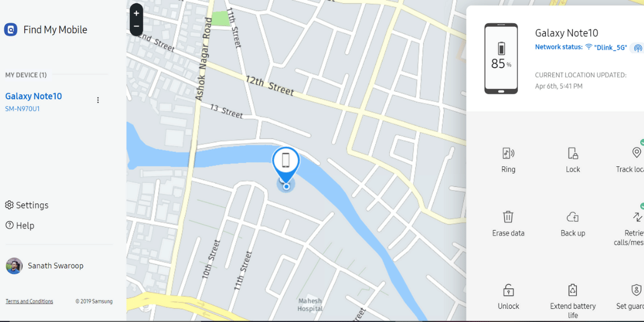Open Galaxy Note10 three-dot options menu
Image resolution: width=644 pixels, height=322 pixels.
[98, 100]
